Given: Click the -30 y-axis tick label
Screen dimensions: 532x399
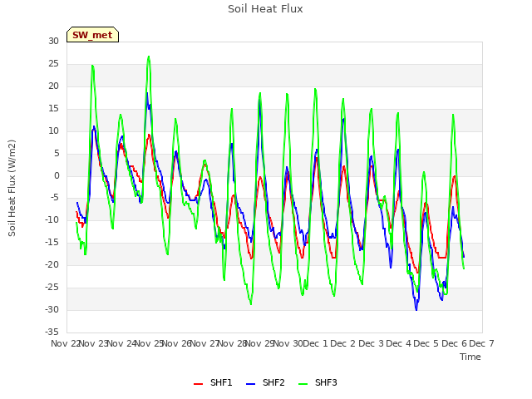Looking at the screenshot, I should coord(52,309).
